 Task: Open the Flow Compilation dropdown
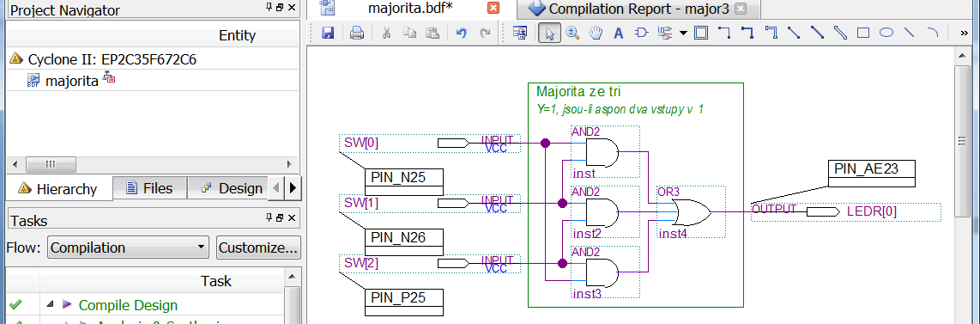(128, 248)
